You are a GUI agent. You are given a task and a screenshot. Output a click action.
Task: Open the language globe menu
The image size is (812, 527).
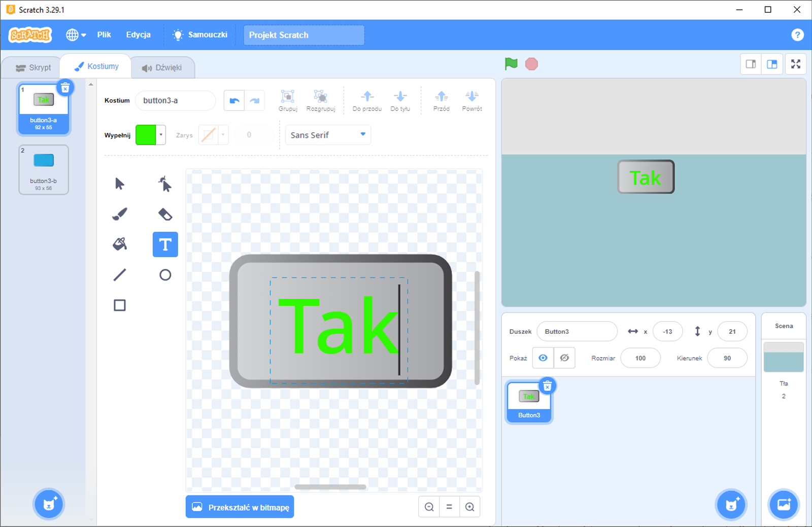pos(76,35)
